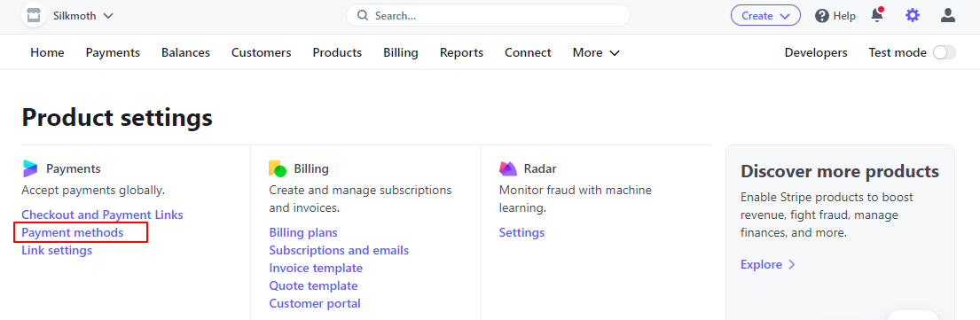This screenshot has height=320, width=980.
Task: Open the Customers tab
Action: tap(262, 53)
